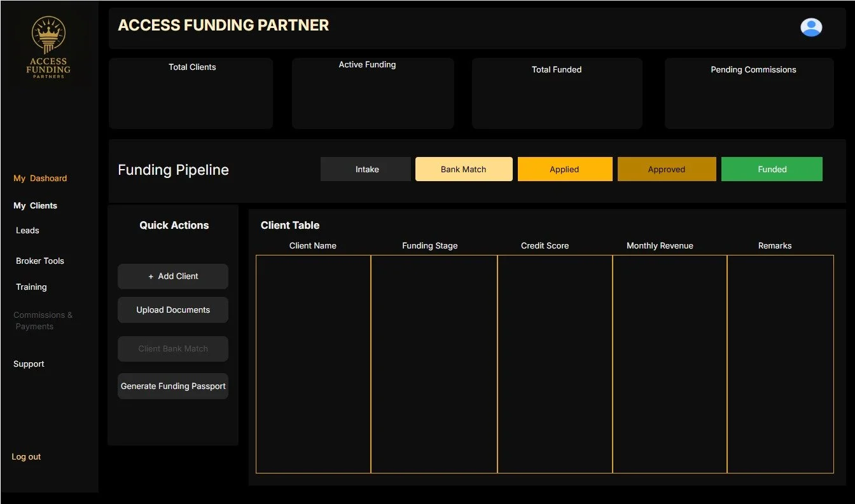This screenshot has height=504, width=855.
Task: Select the Applied pipeline stage
Action: 565,169
